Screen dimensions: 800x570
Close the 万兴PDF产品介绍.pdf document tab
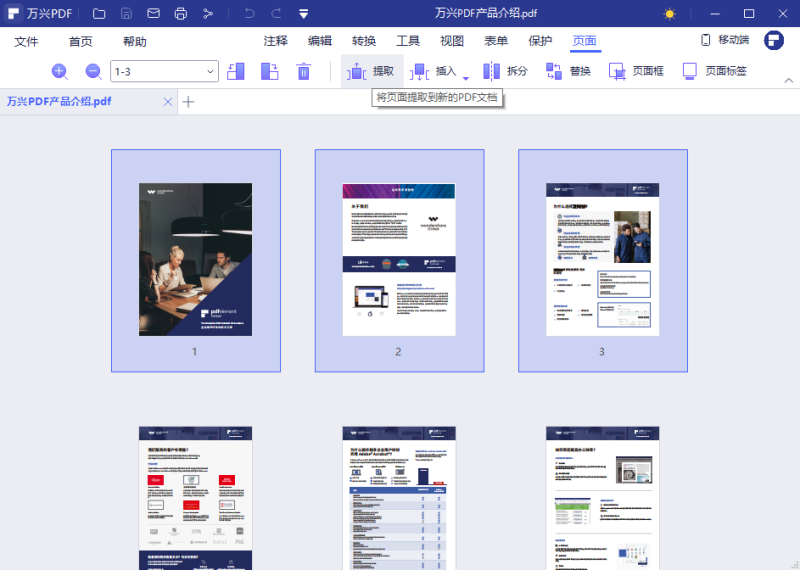167,102
